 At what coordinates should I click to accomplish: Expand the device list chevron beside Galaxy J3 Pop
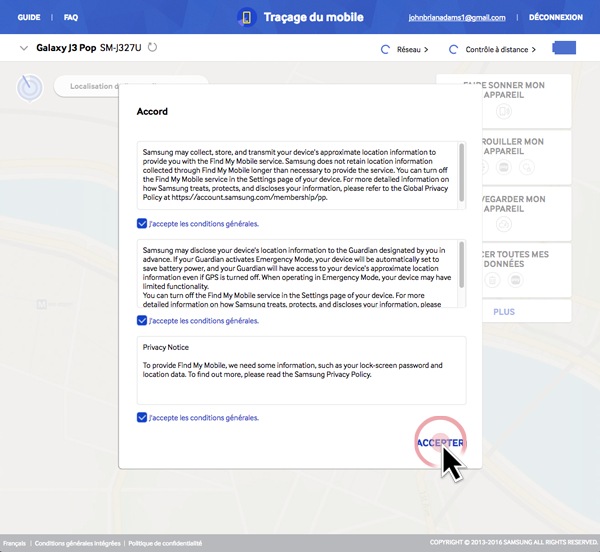[x=24, y=48]
